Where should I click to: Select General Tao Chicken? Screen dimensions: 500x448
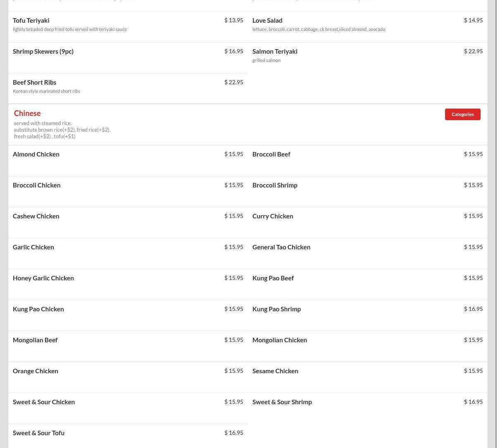pyautogui.click(x=281, y=247)
